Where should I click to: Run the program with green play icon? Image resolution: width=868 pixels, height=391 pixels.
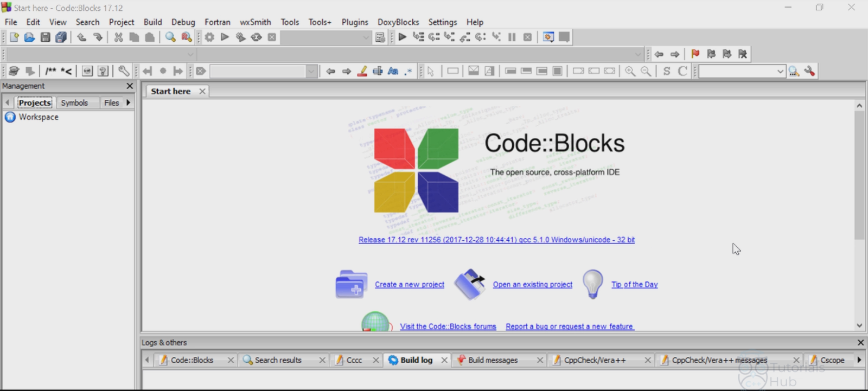click(x=225, y=37)
